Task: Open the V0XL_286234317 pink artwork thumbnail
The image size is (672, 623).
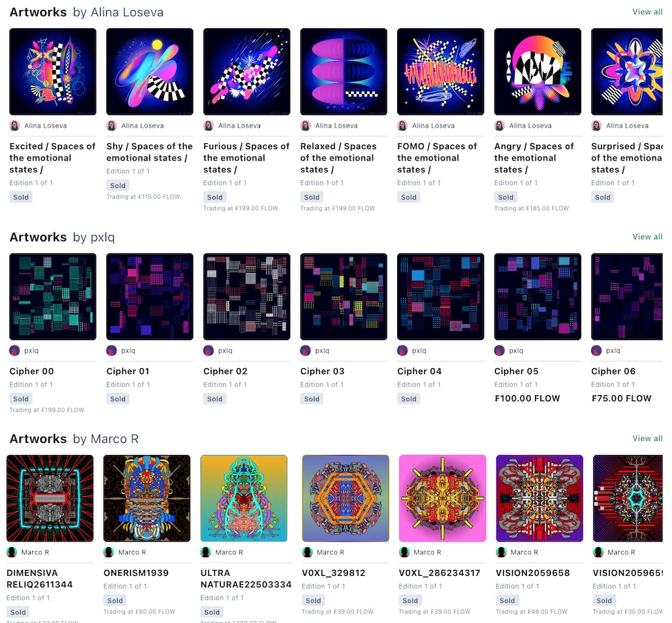Action: 442,498
